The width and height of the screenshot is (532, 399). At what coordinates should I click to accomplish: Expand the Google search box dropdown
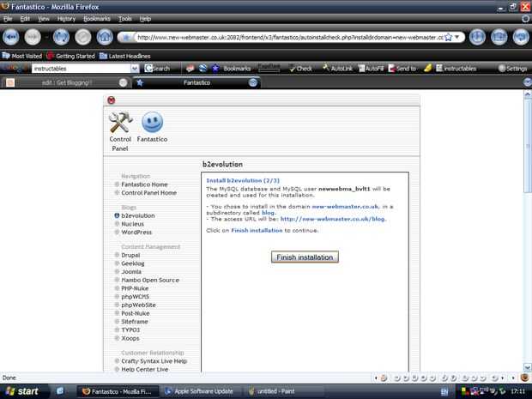(x=135, y=68)
